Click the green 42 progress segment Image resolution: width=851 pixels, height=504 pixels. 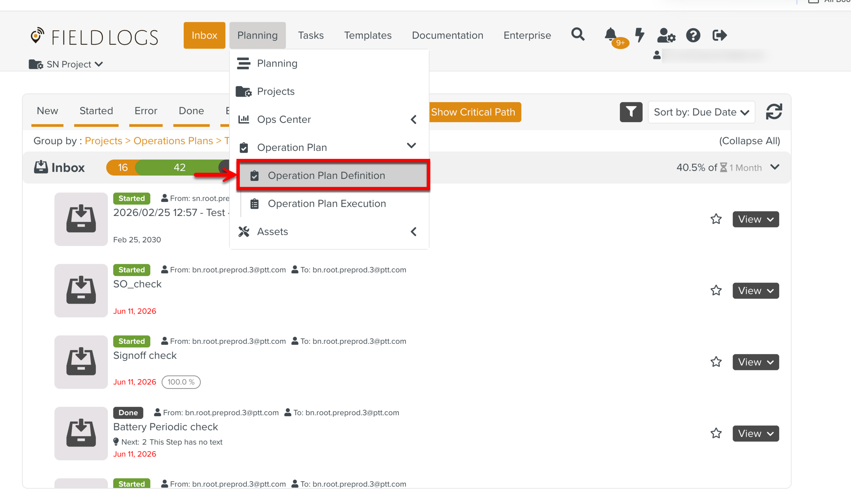[179, 167]
